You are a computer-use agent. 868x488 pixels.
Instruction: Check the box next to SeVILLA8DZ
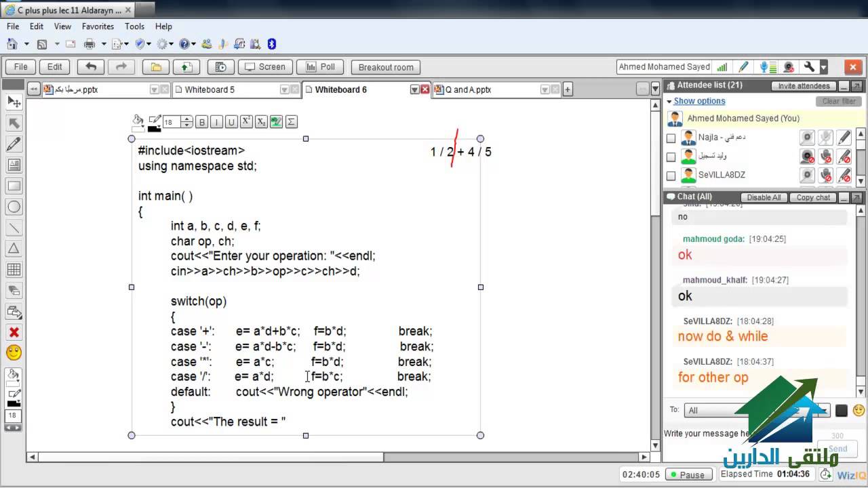pyautogui.click(x=671, y=176)
